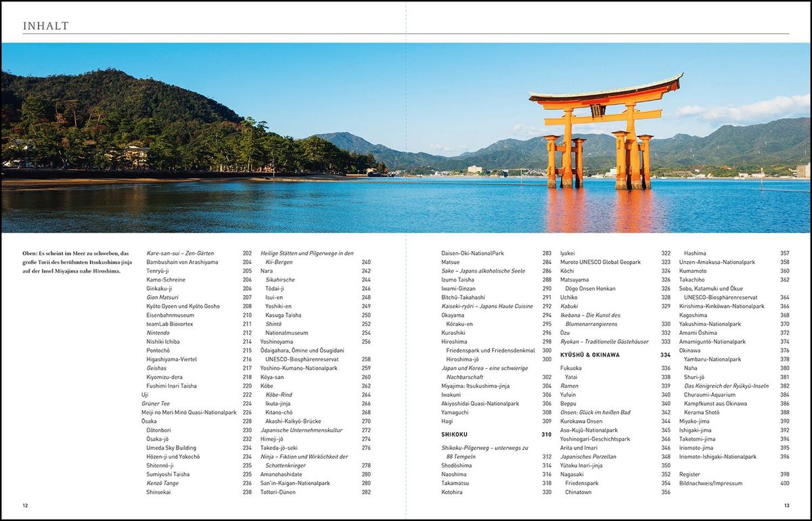The height and width of the screenshot is (521, 812).
Task: Select the 'Kurashiki' entry
Action: [453, 333]
